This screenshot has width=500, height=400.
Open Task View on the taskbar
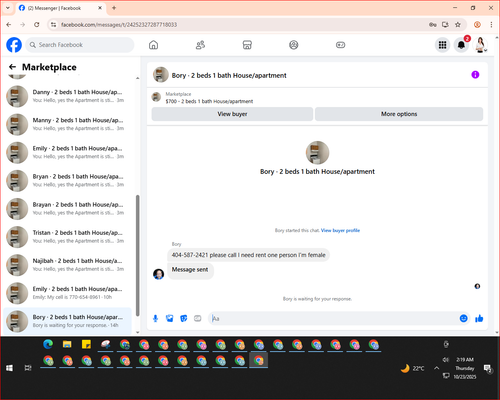pos(28,368)
